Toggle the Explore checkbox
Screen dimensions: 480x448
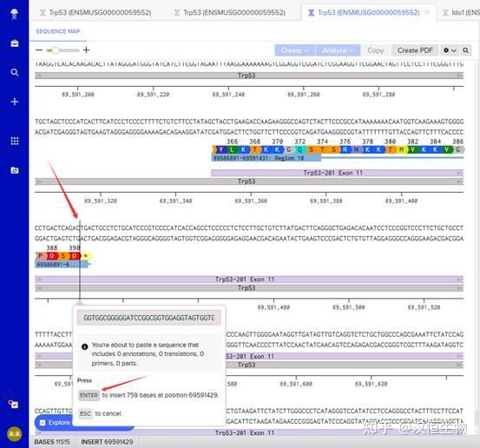(43, 423)
